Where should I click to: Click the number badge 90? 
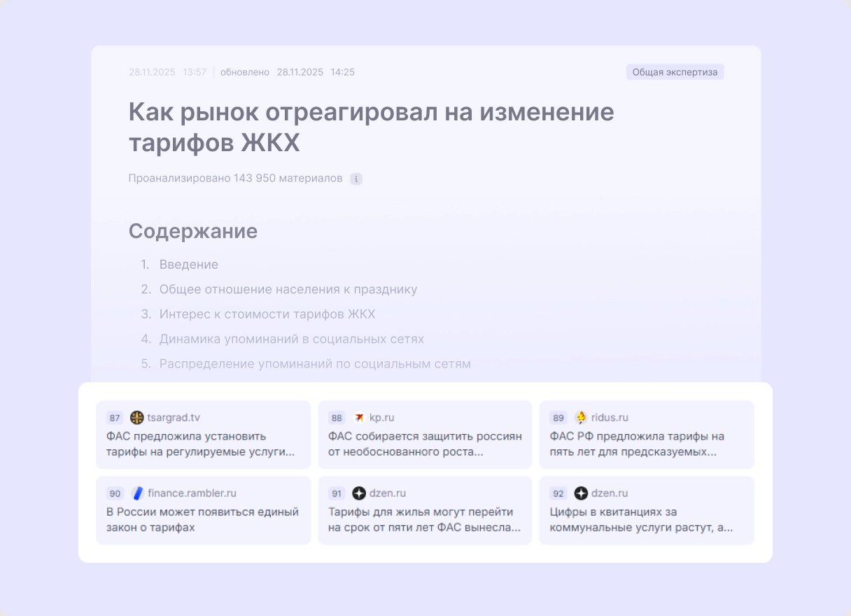(115, 493)
